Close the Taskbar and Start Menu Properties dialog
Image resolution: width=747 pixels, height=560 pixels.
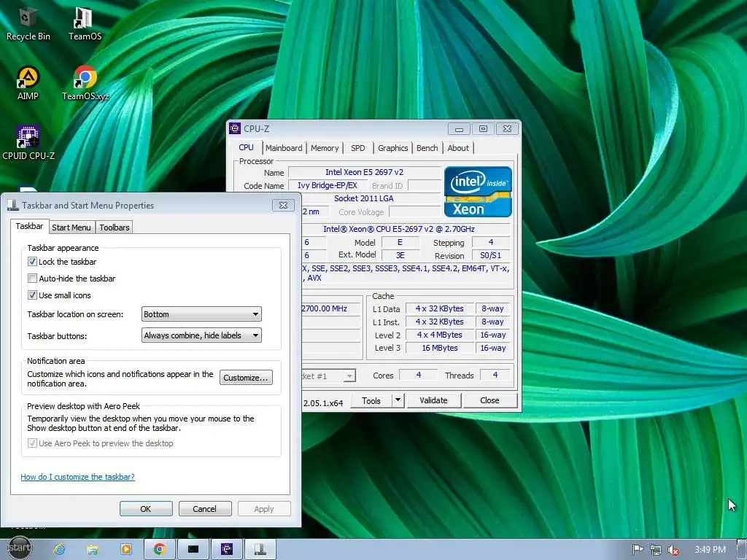click(x=283, y=205)
